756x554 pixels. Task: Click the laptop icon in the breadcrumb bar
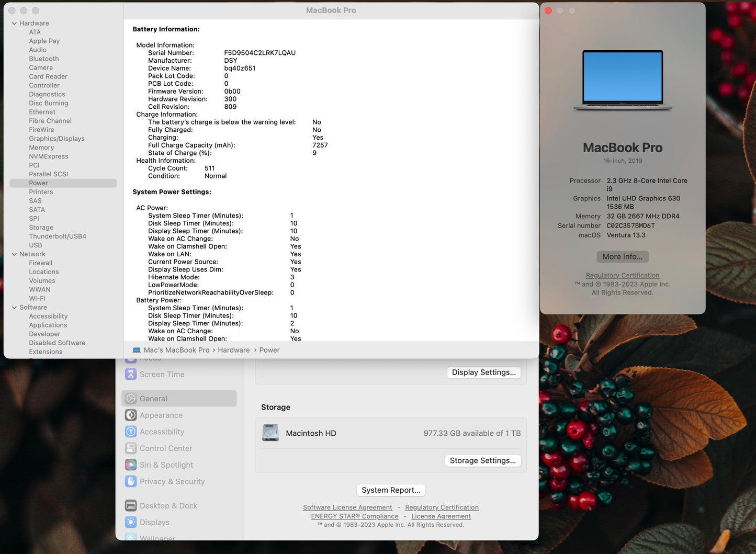(137, 349)
